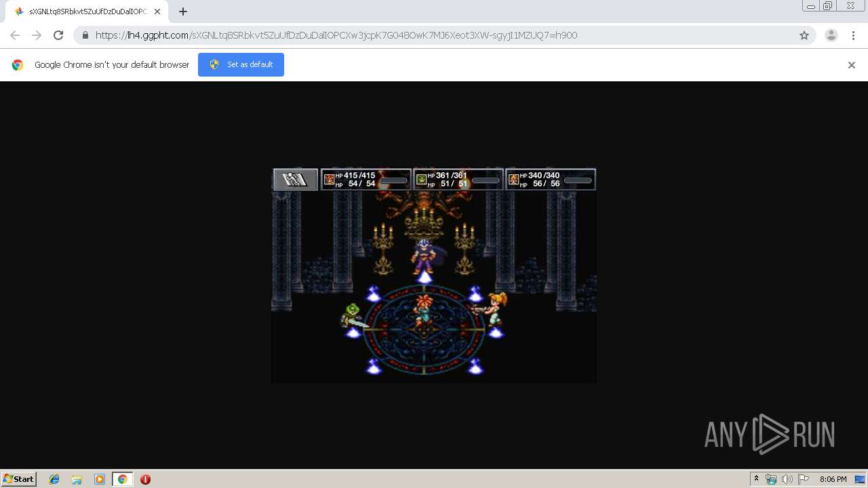868x488 pixels.
Task: Minimize the Chrome window
Action: (811, 6)
